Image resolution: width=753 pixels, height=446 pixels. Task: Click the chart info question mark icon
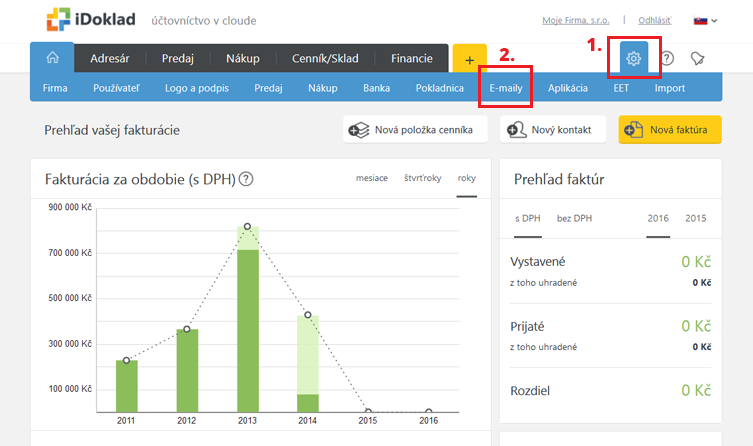pos(245,179)
